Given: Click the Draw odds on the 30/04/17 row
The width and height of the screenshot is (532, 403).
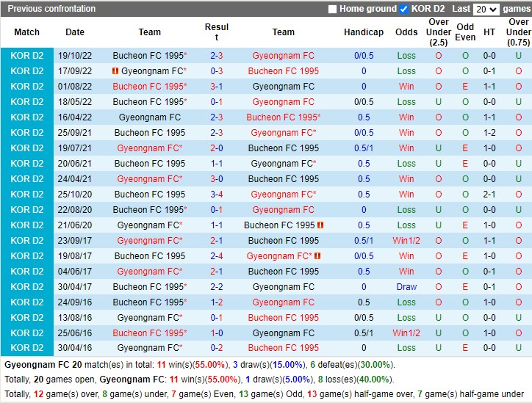Looking at the screenshot, I should coord(406,287).
